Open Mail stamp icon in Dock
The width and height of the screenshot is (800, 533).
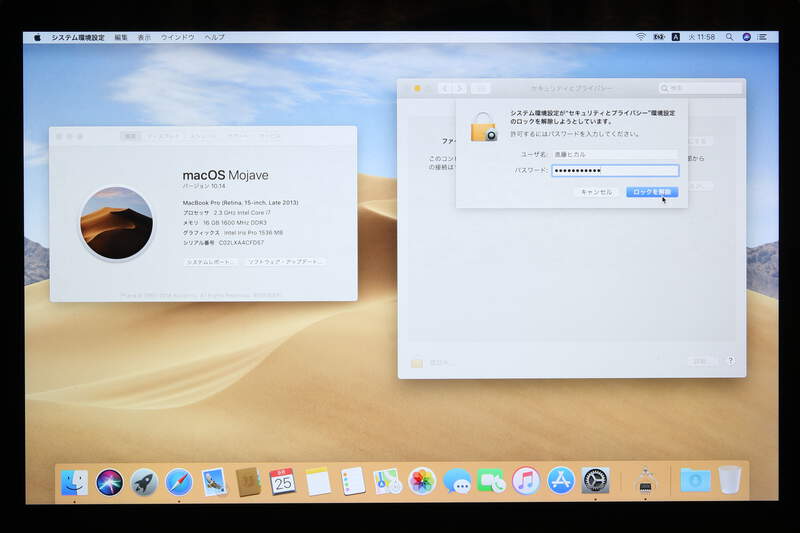214,482
